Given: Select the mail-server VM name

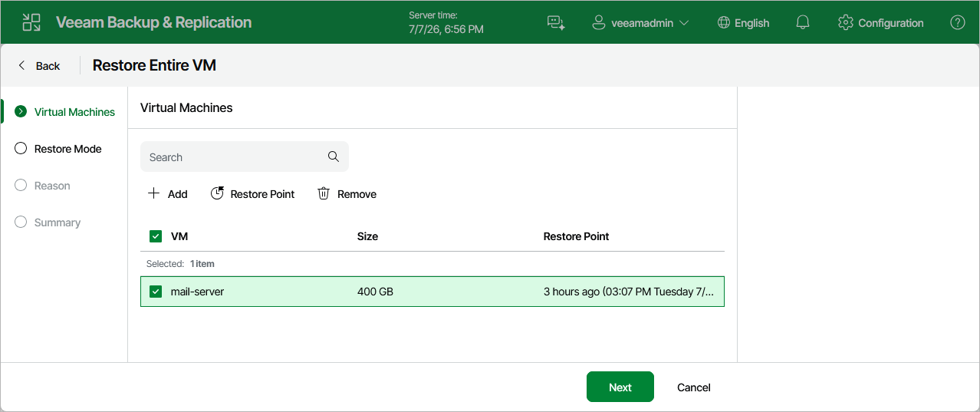Looking at the screenshot, I should 197,292.
